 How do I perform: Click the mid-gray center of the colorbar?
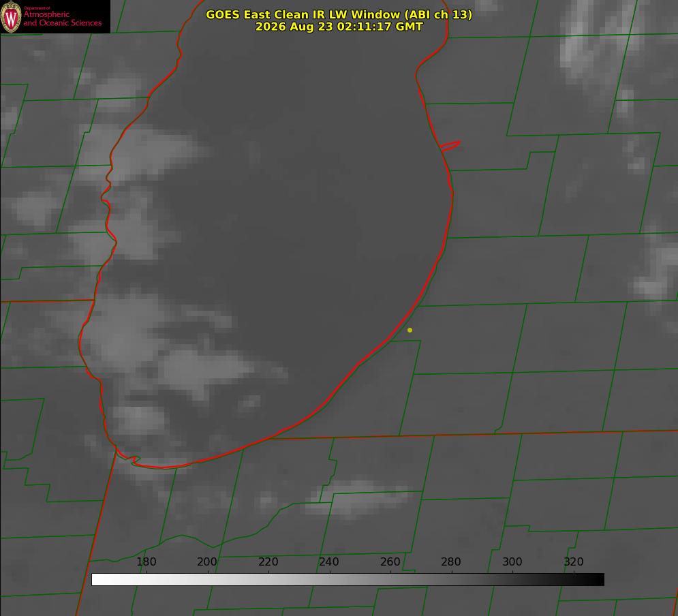[348, 580]
